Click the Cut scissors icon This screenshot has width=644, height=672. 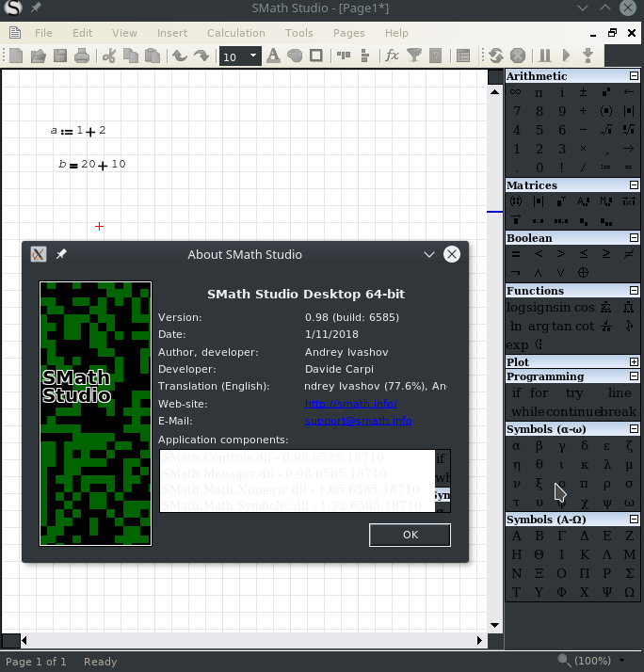point(108,56)
